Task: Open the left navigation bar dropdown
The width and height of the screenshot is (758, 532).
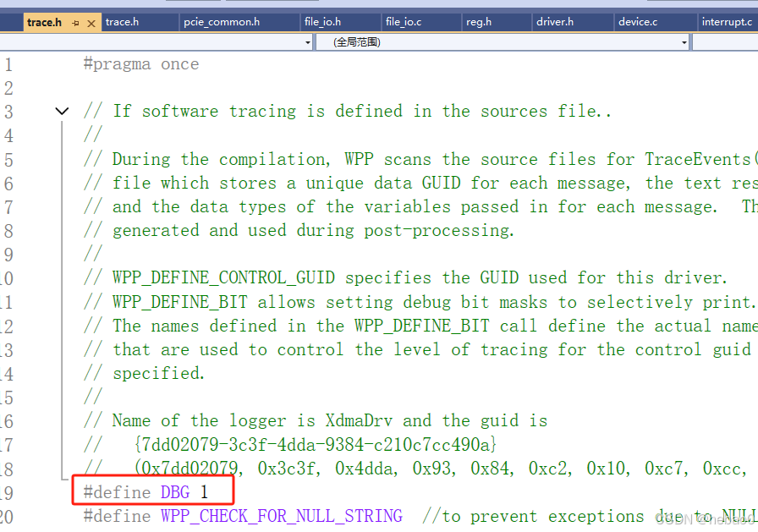Action: (307, 41)
